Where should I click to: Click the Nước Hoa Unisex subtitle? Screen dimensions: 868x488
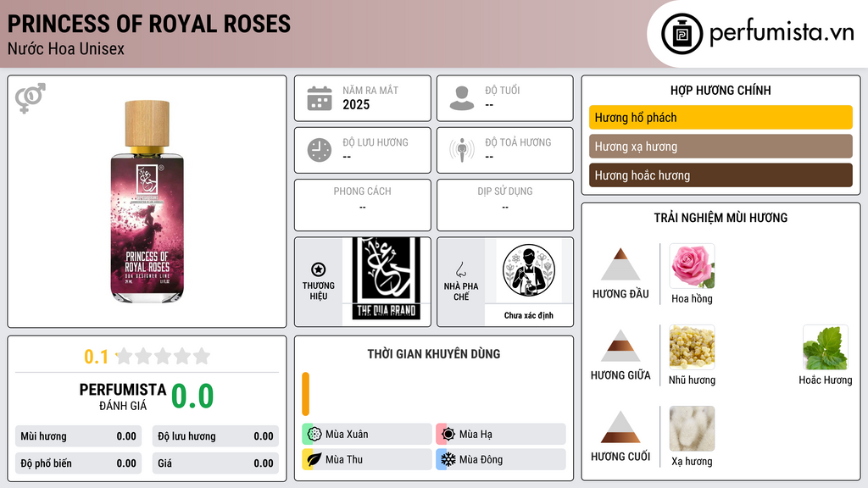[x=66, y=48]
